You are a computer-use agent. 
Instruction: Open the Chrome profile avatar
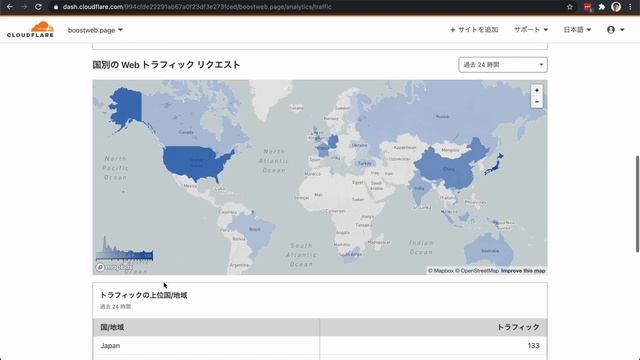click(616, 7)
